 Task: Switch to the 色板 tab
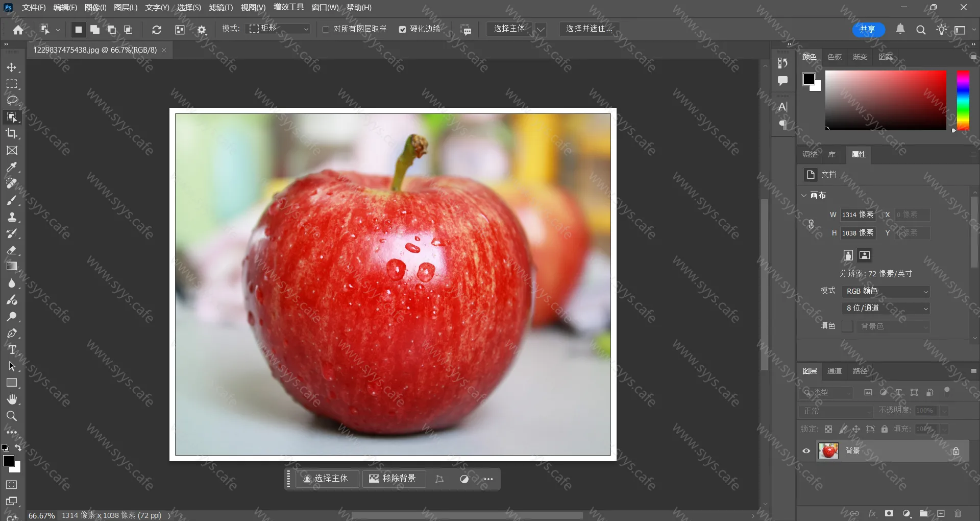coord(835,57)
